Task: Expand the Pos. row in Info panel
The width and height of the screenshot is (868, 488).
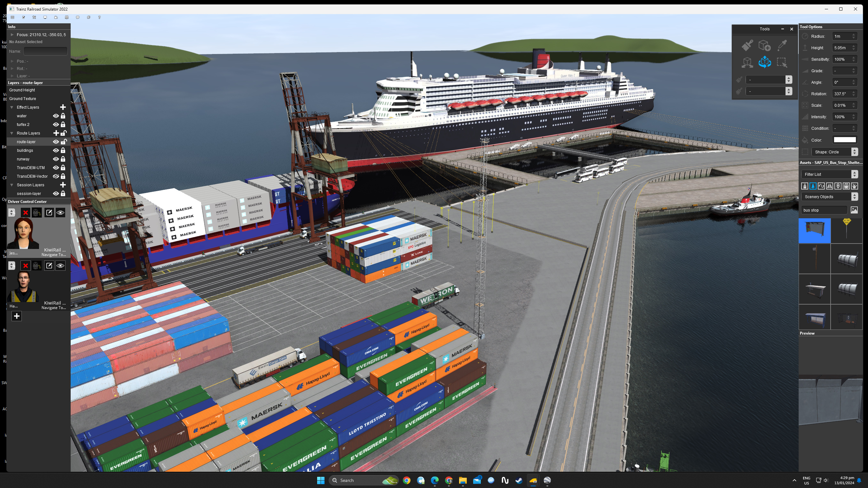Action: point(12,61)
